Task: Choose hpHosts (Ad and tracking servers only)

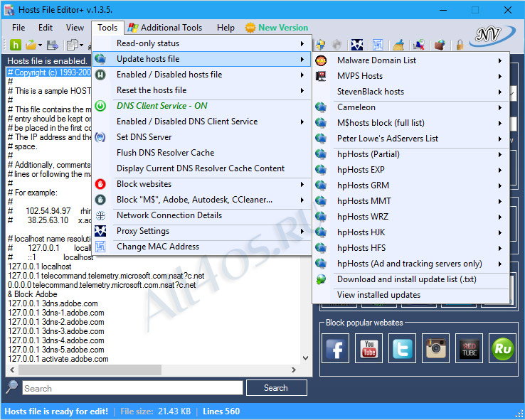Action: (x=411, y=264)
